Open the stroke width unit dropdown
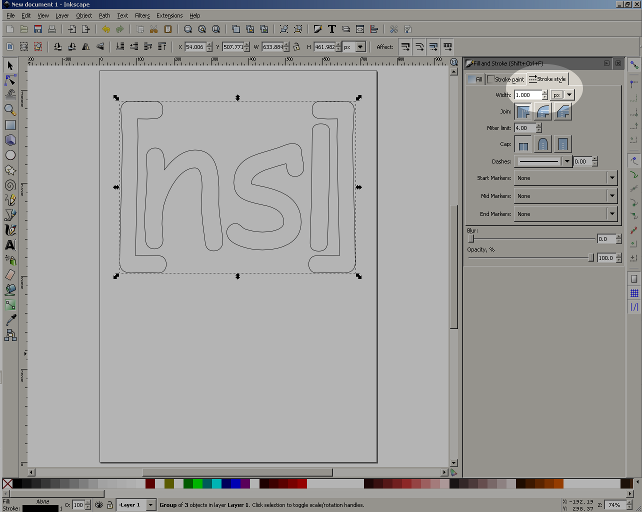 [x=570, y=95]
